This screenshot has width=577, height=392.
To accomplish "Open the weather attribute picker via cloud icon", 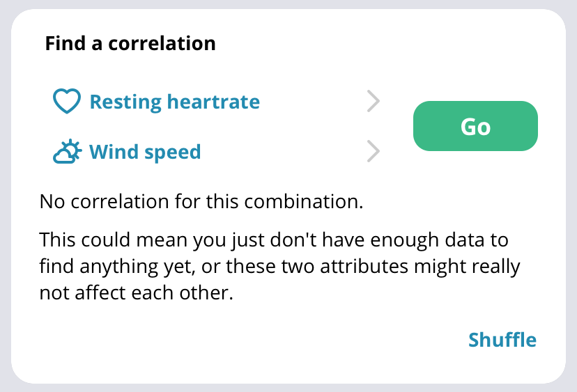I will click(x=67, y=152).
